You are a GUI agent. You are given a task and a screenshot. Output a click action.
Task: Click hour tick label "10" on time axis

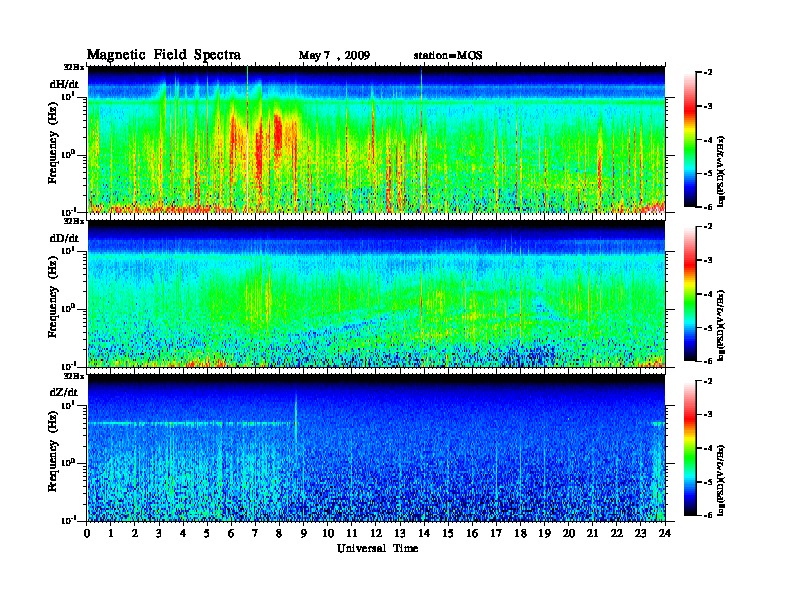point(328,533)
